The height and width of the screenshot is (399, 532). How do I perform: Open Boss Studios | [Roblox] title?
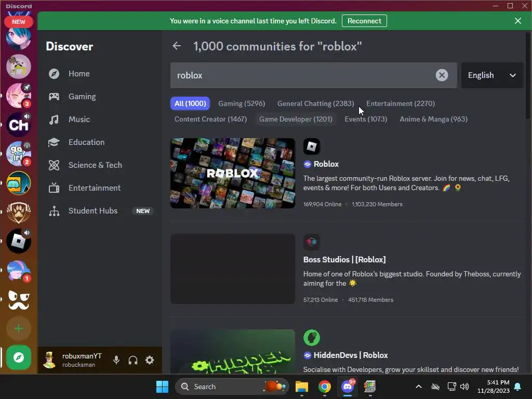(344, 260)
